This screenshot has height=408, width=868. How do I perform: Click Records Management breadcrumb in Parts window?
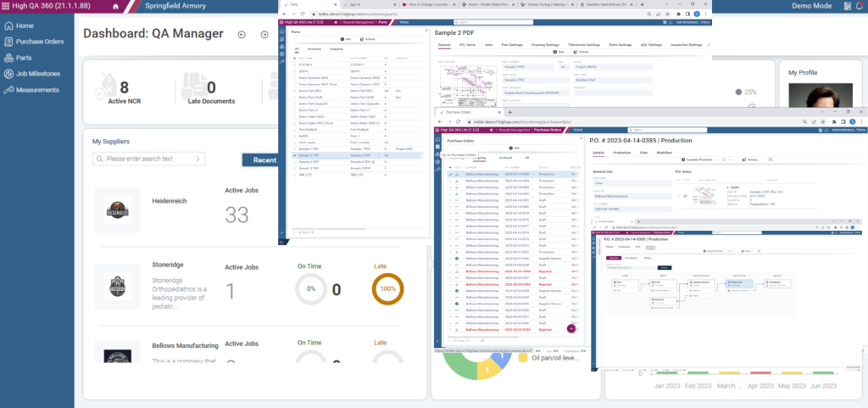359,22
